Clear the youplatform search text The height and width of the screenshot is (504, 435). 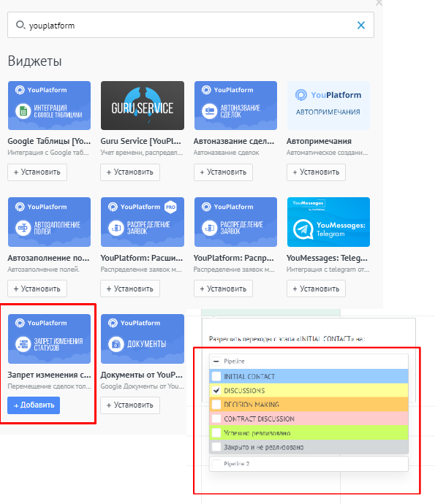tap(361, 26)
